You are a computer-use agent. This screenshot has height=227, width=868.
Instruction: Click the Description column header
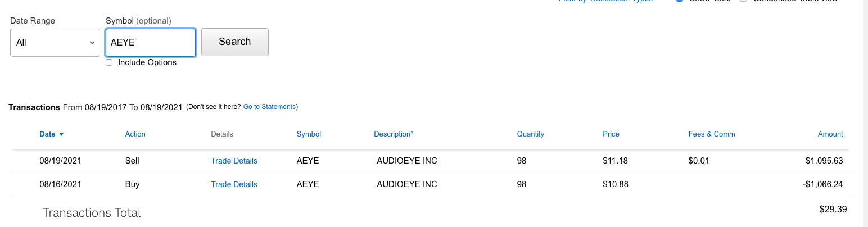point(394,134)
